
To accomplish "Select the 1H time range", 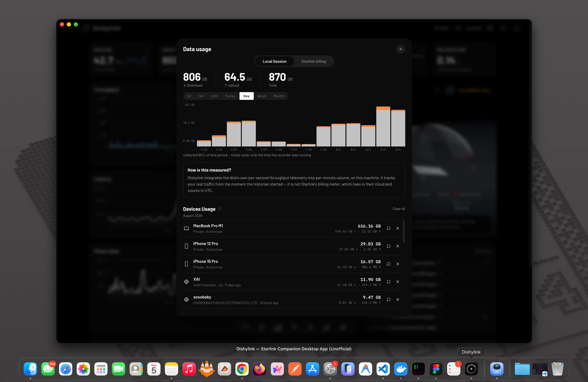I will coord(189,96).
